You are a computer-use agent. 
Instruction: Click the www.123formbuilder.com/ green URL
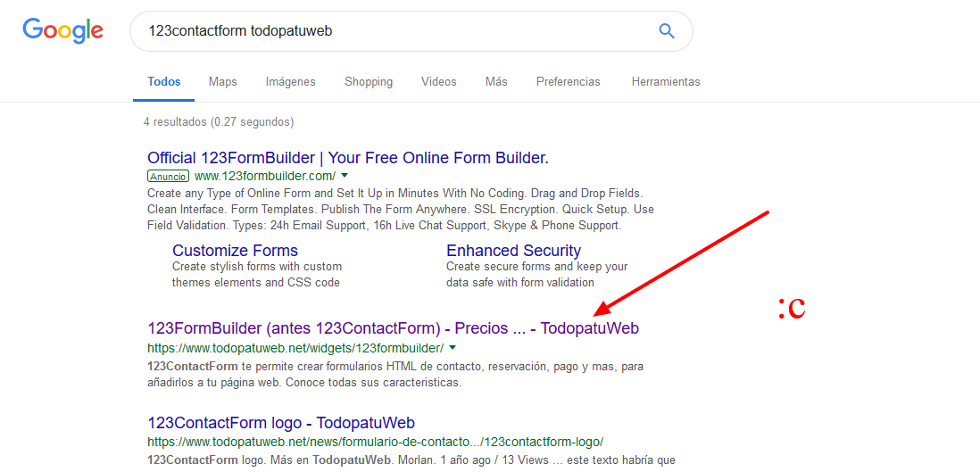point(265,176)
